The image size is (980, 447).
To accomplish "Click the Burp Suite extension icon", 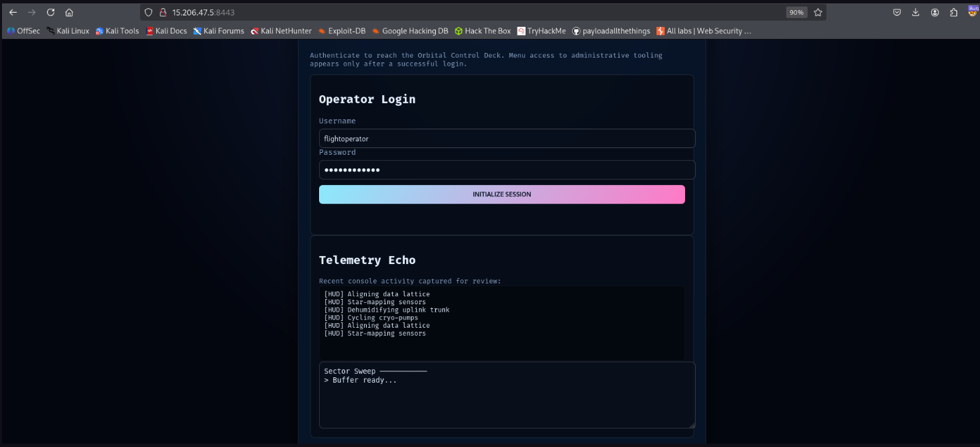I will [973, 11].
